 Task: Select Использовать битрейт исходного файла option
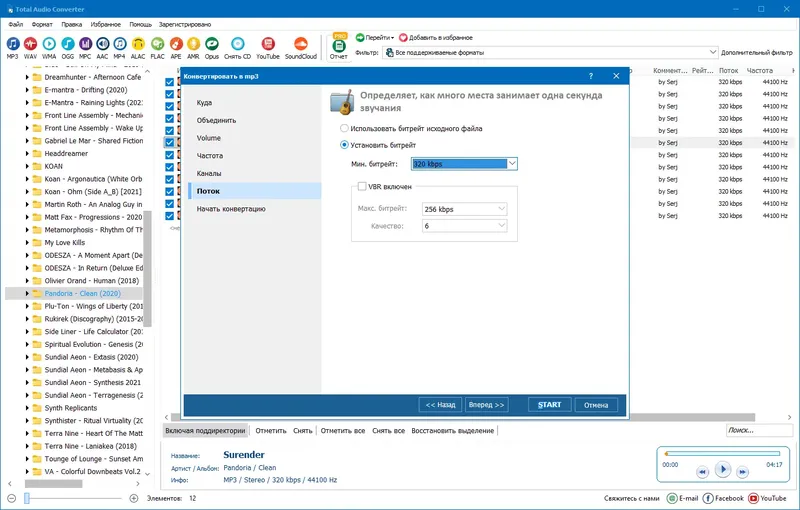pos(344,129)
